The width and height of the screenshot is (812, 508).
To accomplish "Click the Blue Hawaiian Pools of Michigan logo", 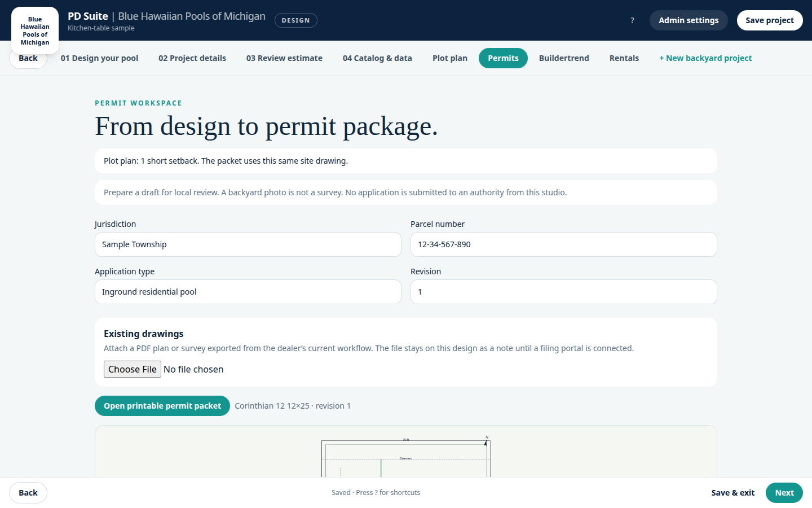I will tap(35, 30).
